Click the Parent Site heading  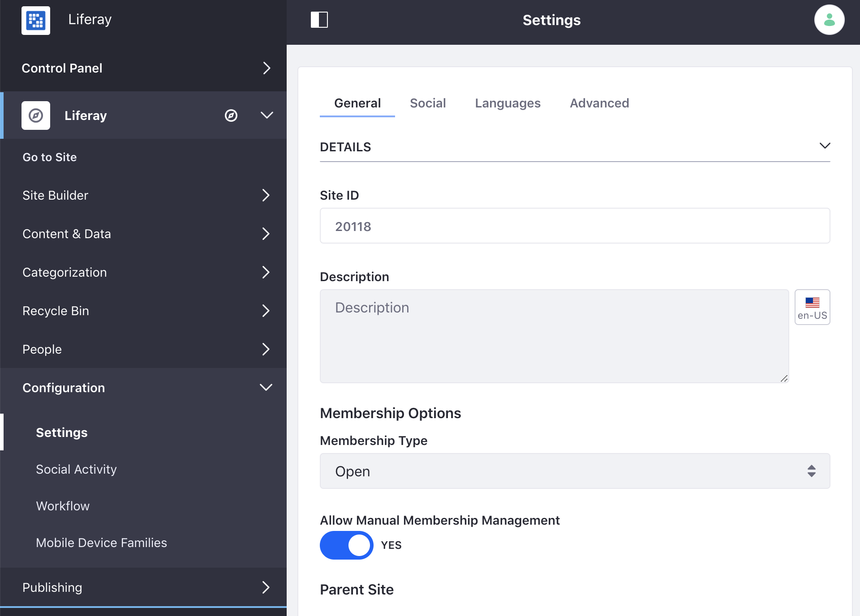pos(357,590)
